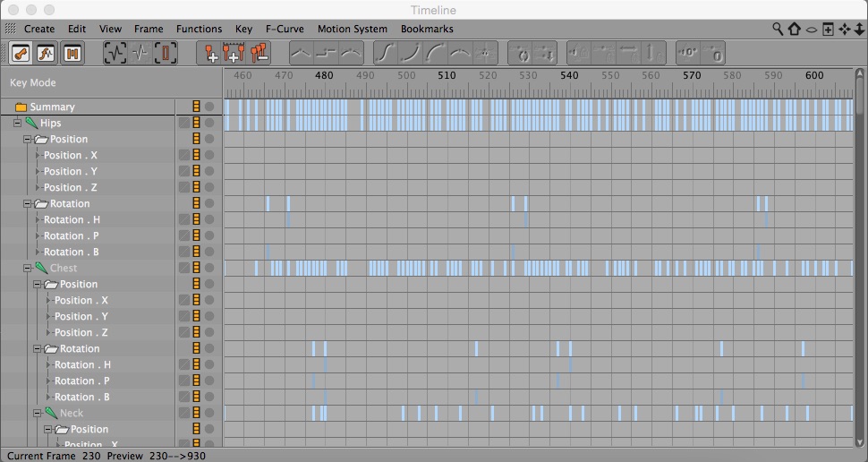Click the Lock Tangent Length icon
Viewport: 868px width, 462px height.
pyautogui.click(x=604, y=53)
